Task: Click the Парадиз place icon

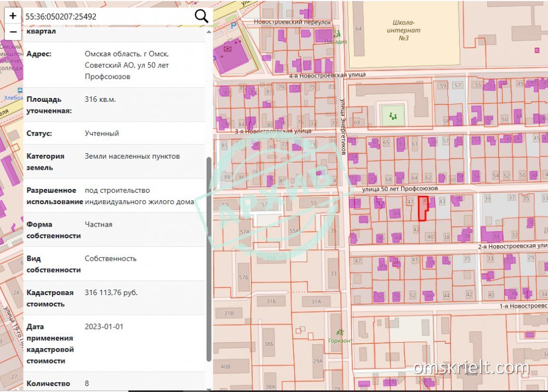Action: click(x=337, y=34)
